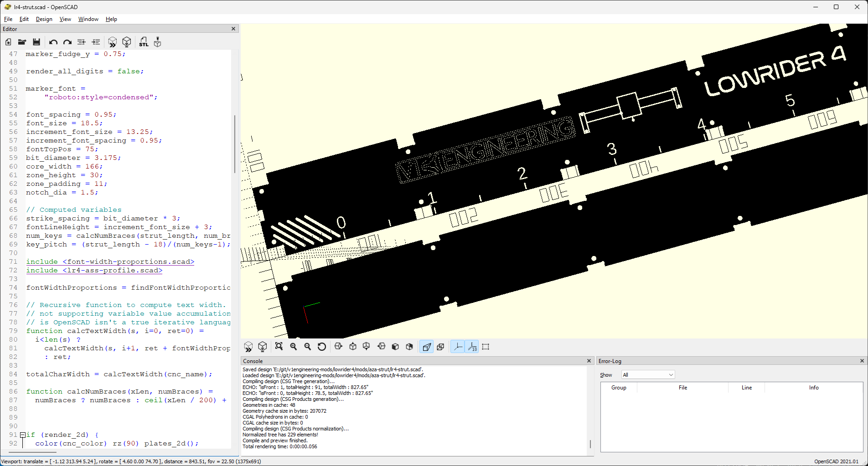Switch to the front view

coord(395,347)
